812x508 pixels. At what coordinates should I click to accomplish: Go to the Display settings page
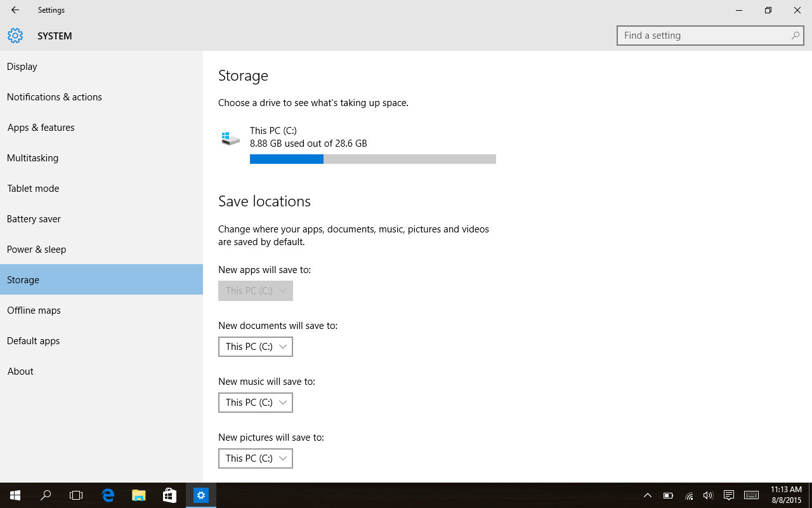point(22,67)
